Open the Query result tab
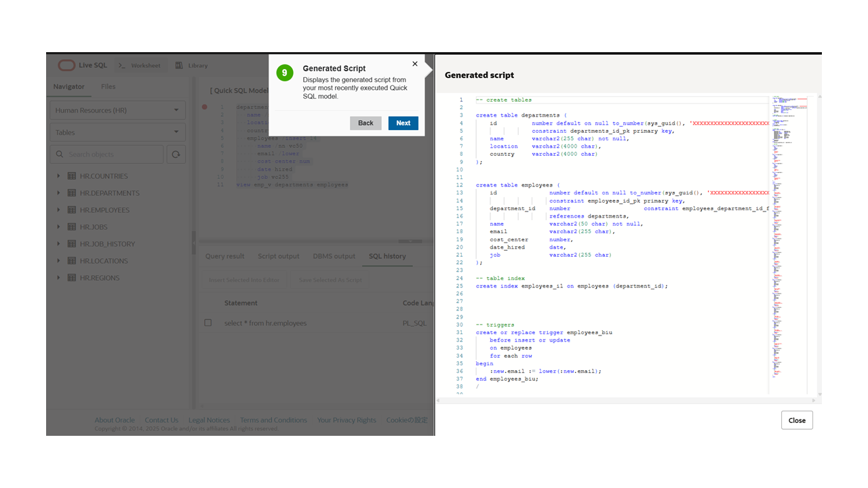The height and width of the screenshot is (488, 868). (225, 256)
